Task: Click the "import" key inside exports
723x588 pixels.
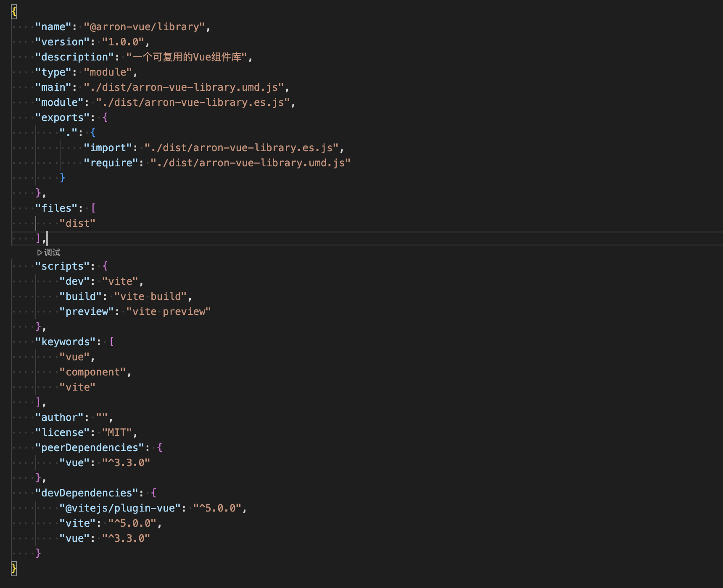Action: click(108, 148)
